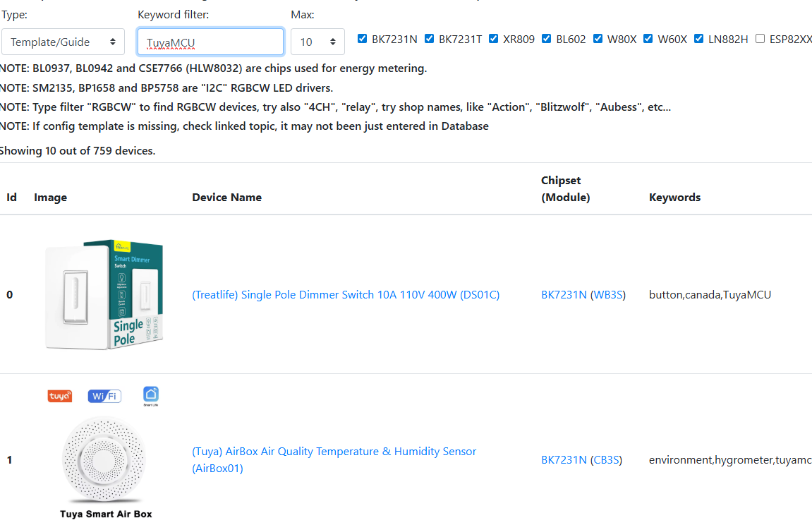Click the Chipset (Module) column header

[x=566, y=188]
